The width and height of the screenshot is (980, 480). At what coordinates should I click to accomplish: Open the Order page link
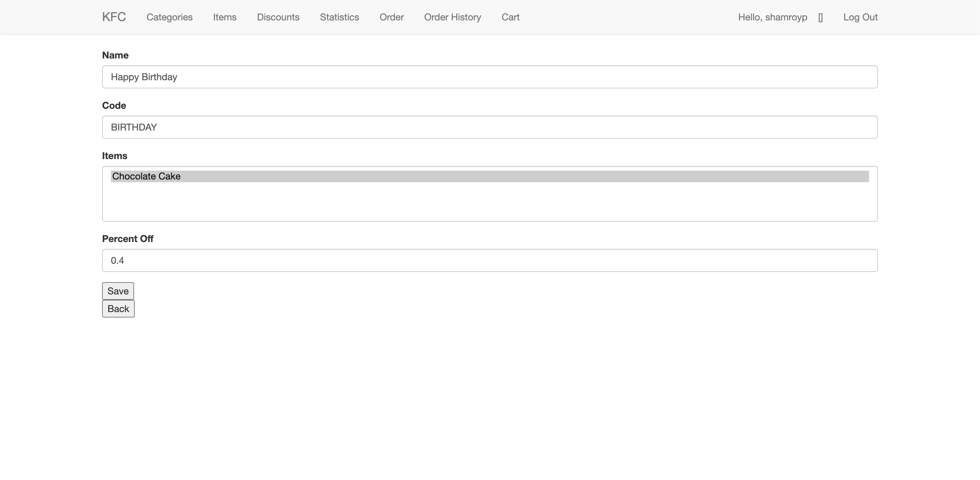[x=391, y=17]
